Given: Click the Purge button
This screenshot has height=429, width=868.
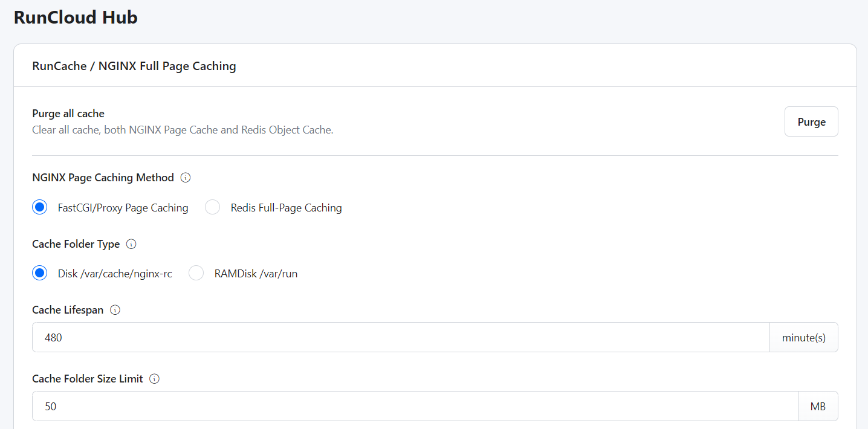Looking at the screenshot, I should 811,121.
